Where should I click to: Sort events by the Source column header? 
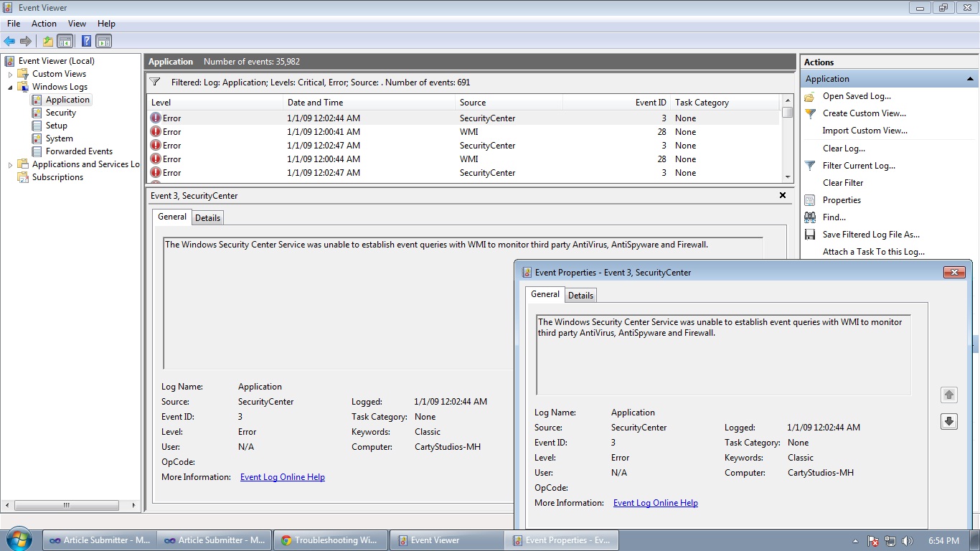(x=509, y=103)
